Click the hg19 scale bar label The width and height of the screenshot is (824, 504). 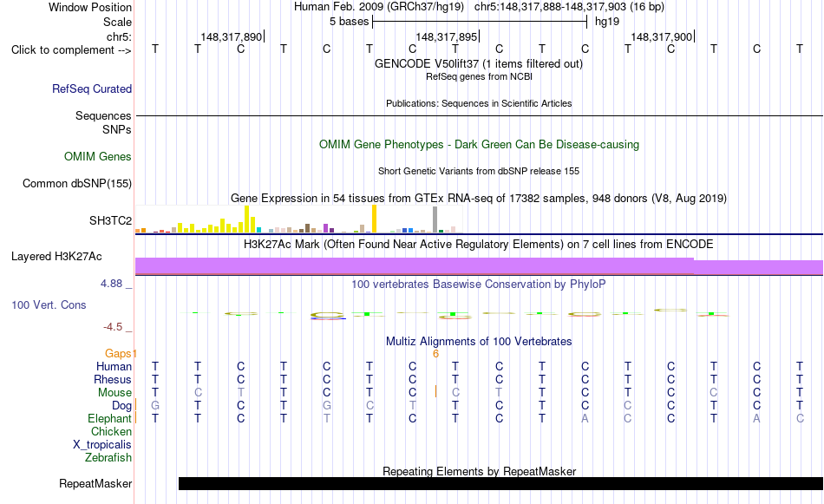pyautogui.click(x=607, y=22)
